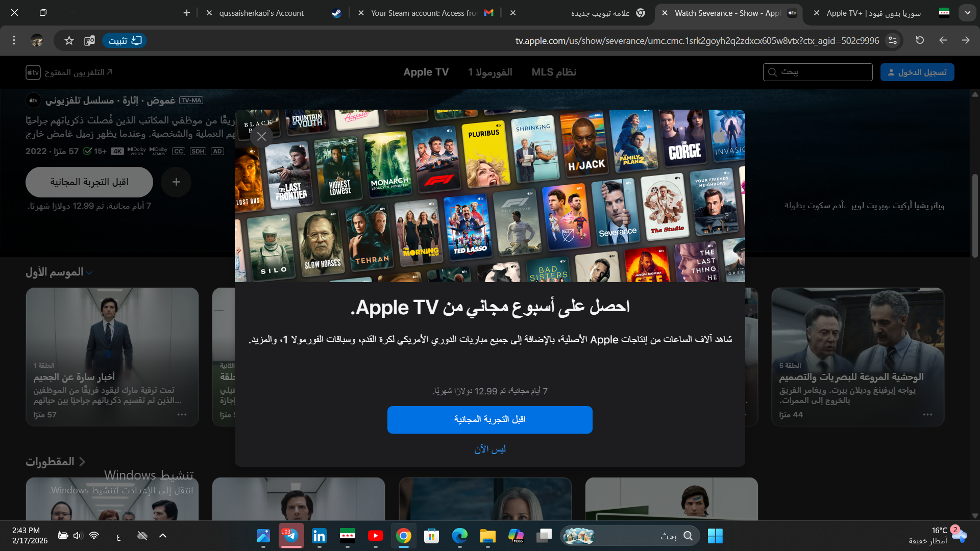The width and height of the screenshot is (980, 551).
Task: Open the tab search dropdown arrow
Action: tap(967, 13)
